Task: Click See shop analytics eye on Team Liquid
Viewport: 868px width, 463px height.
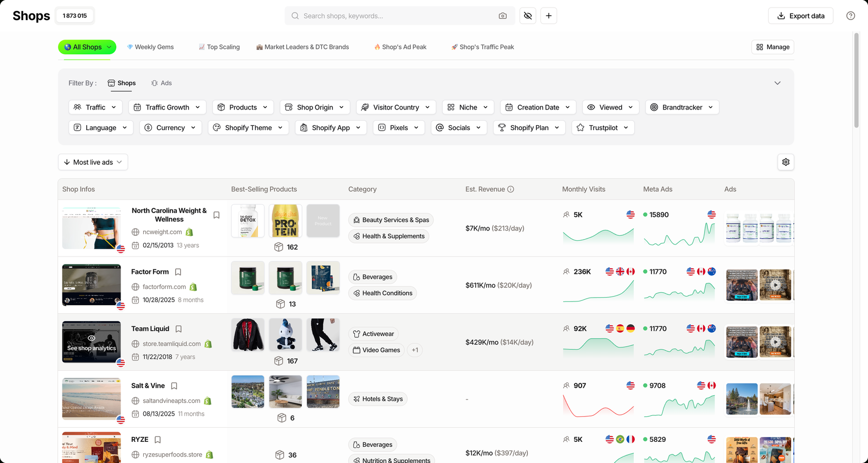Action: pyautogui.click(x=92, y=338)
